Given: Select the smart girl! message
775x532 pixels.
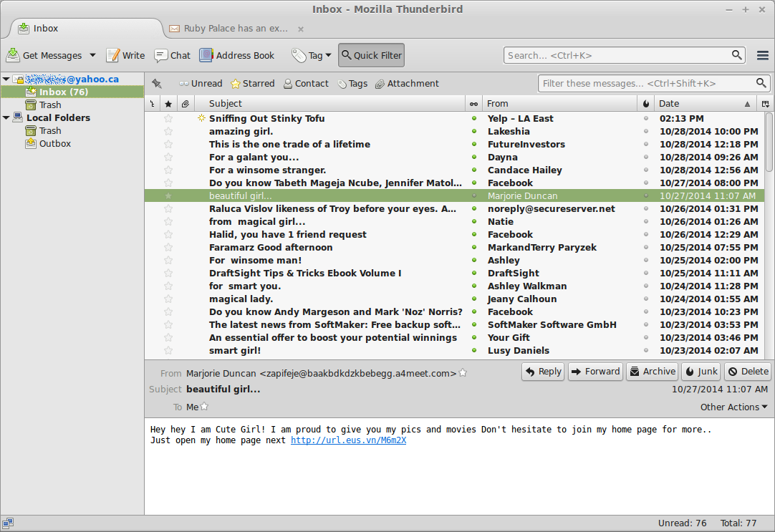Looking at the screenshot, I should 454,350.
